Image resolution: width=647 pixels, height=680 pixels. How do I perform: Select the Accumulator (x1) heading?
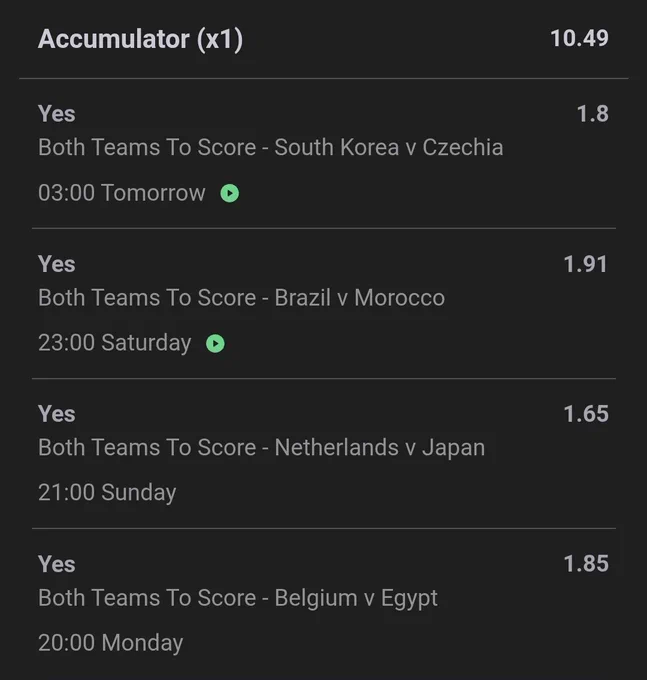(141, 39)
